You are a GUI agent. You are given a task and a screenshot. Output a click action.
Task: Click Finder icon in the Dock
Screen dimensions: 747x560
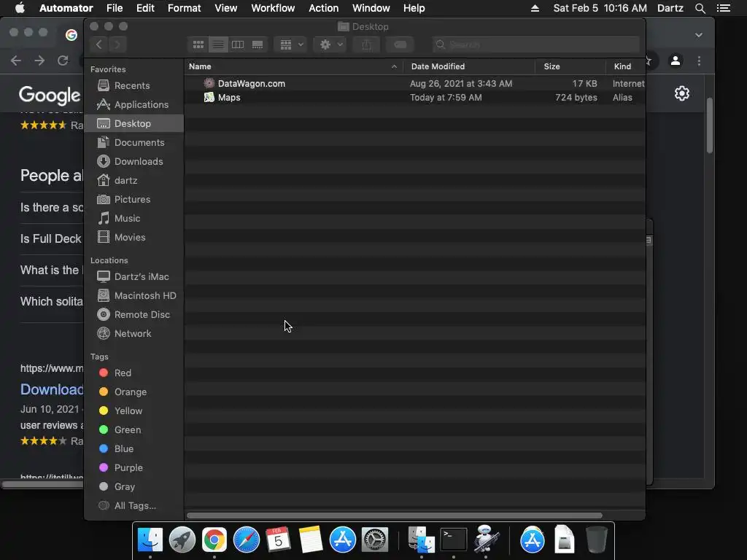pos(150,540)
